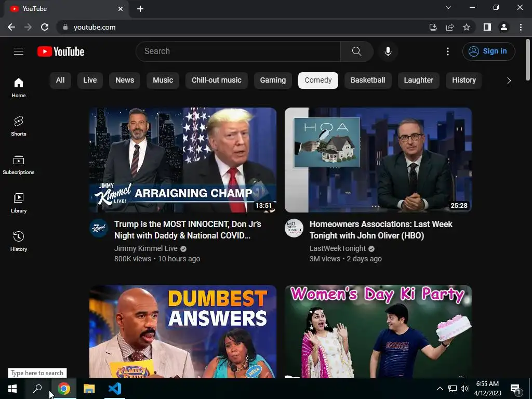Select the Chill-out music chip

[x=217, y=81]
